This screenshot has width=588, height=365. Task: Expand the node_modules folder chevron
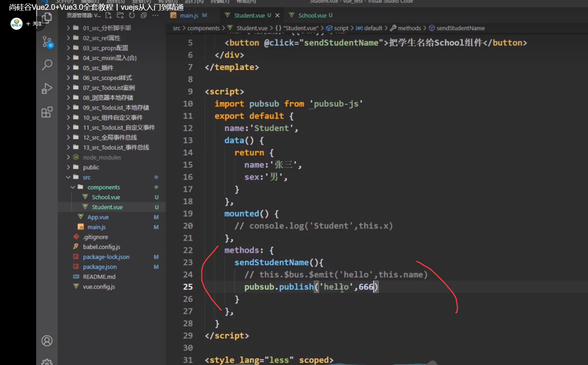coord(68,157)
